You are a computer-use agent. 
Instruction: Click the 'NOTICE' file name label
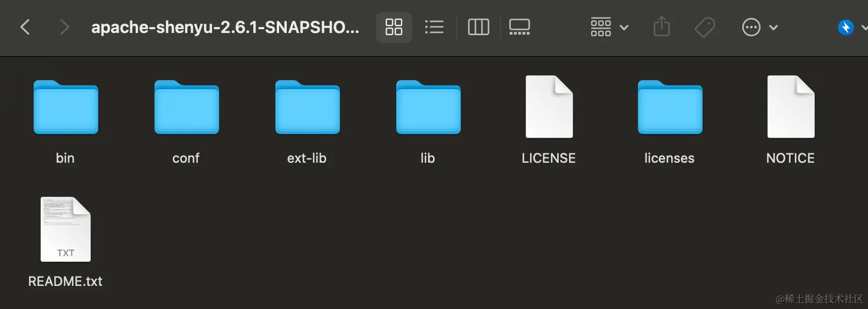pyautogui.click(x=791, y=158)
